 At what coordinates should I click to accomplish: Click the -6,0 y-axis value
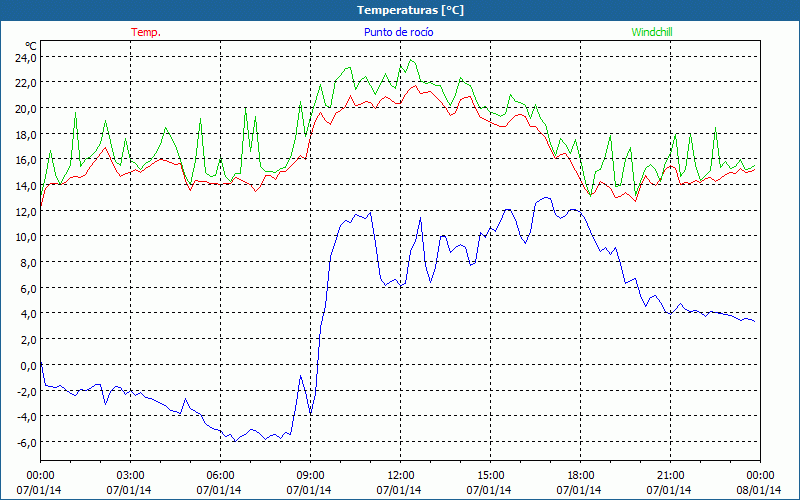[x=27, y=442]
